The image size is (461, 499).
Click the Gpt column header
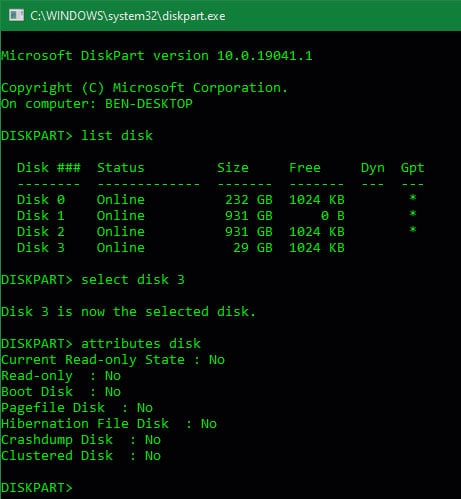pyautogui.click(x=412, y=168)
